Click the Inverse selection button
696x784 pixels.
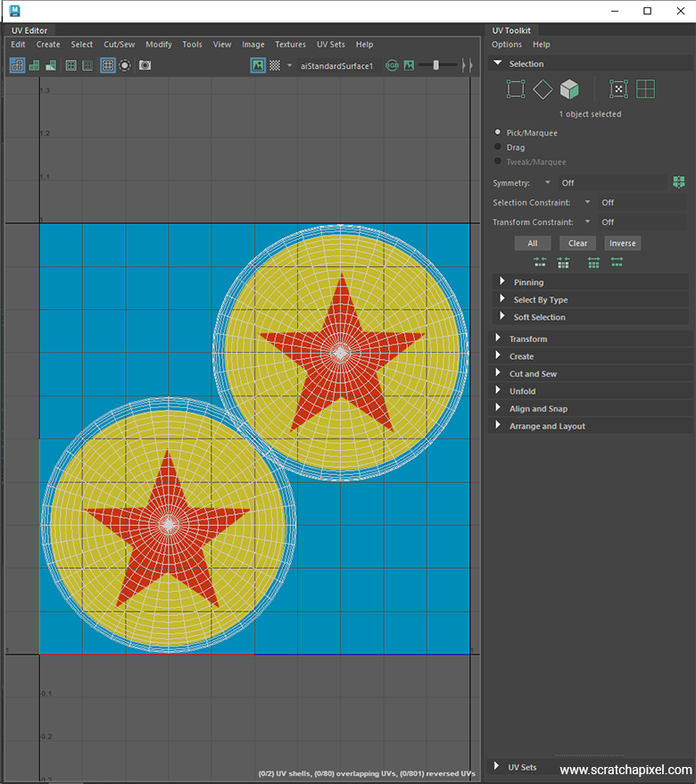point(623,243)
